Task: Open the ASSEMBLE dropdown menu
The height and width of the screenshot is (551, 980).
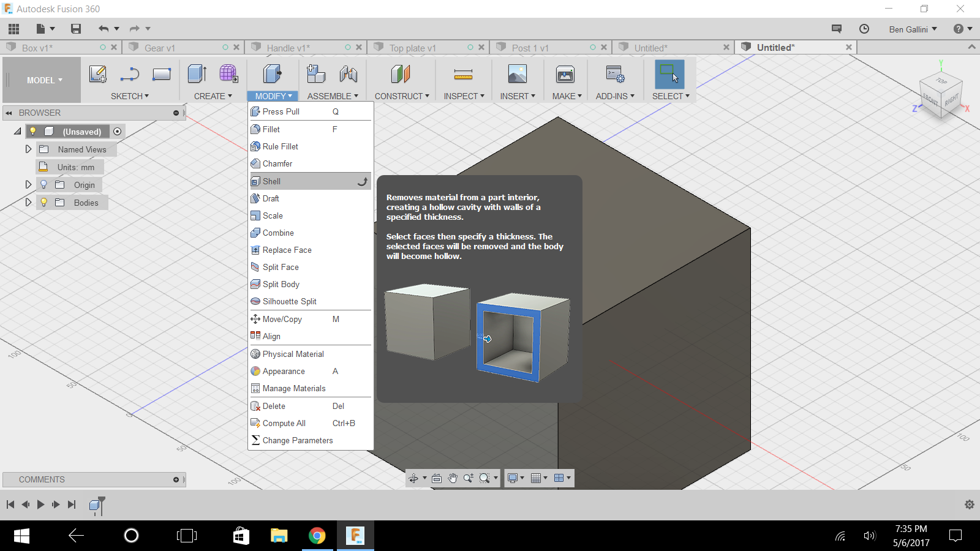Action: coord(333,96)
